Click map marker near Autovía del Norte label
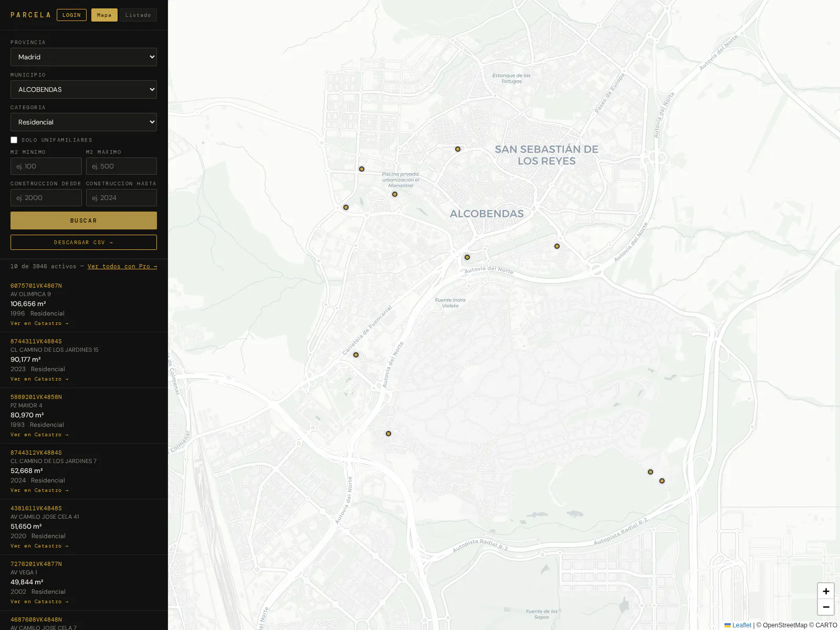Screen dimensions: 840x630 [x=467, y=257]
